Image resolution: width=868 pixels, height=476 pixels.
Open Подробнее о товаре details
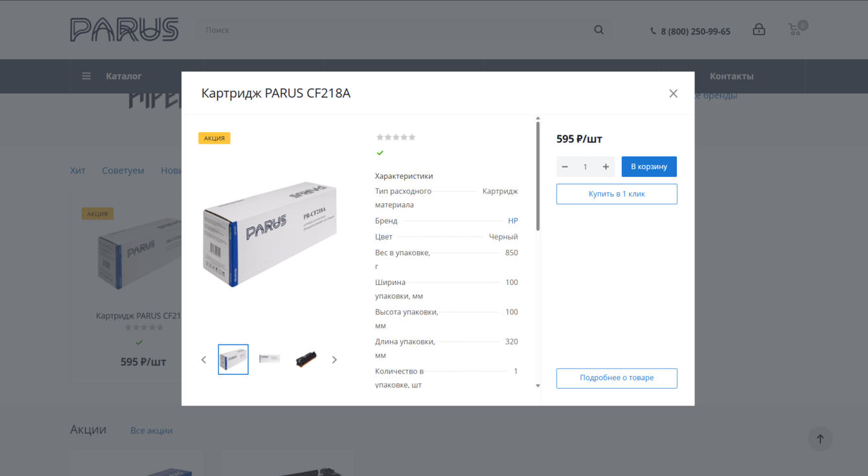tap(617, 378)
